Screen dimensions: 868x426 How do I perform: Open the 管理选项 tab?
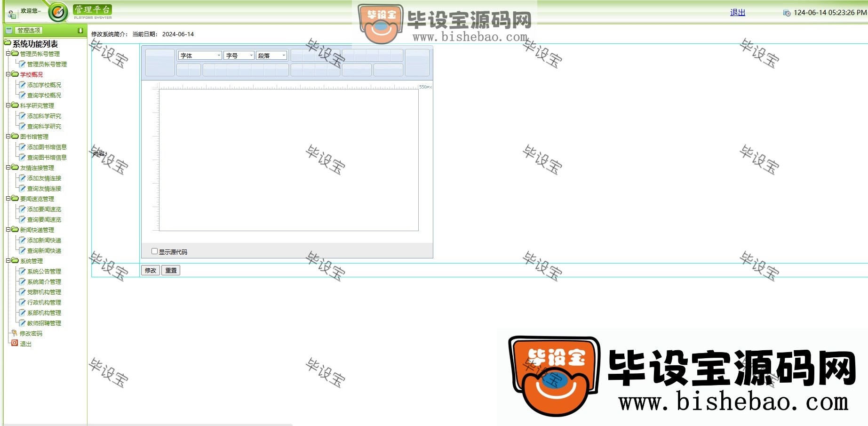(x=29, y=30)
